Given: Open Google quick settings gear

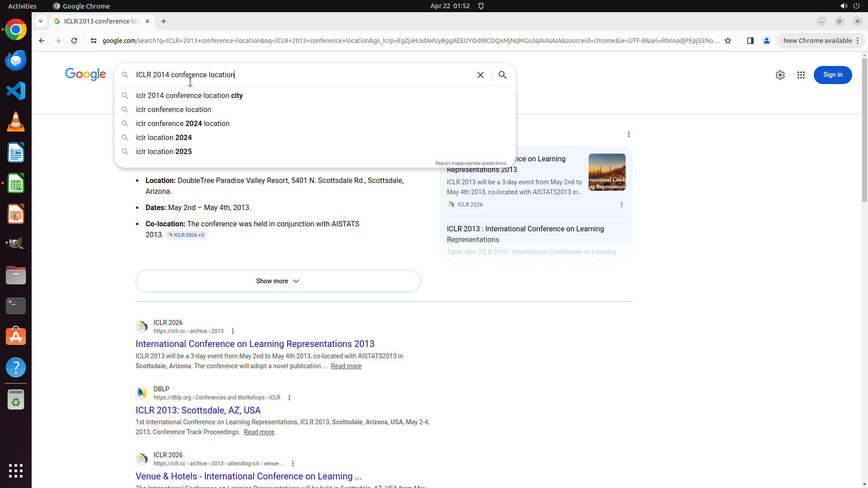Looking at the screenshot, I should click(x=780, y=75).
